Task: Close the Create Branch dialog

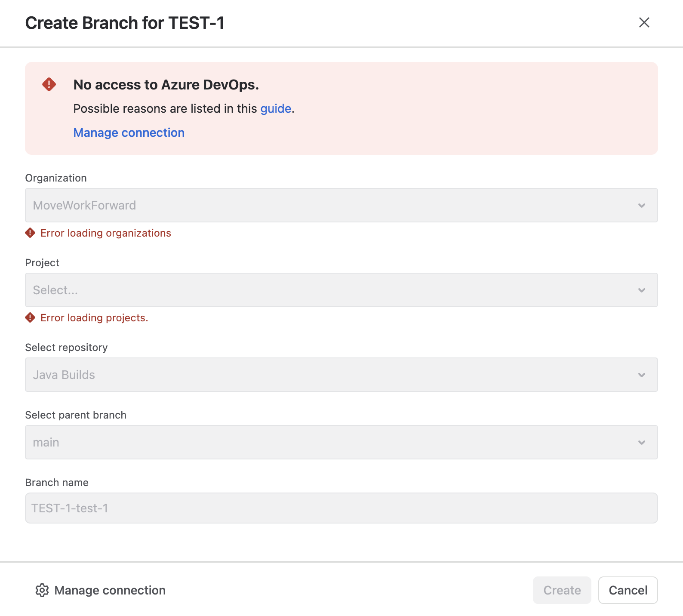Action: tap(644, 22)
